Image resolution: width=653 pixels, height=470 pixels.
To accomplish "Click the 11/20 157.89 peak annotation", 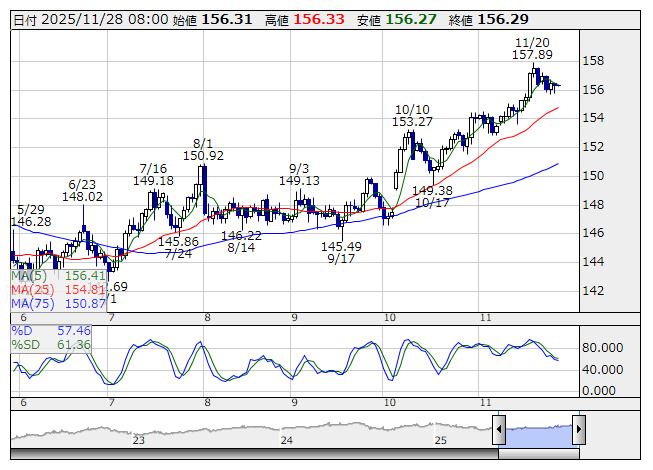I will [532, 49].
